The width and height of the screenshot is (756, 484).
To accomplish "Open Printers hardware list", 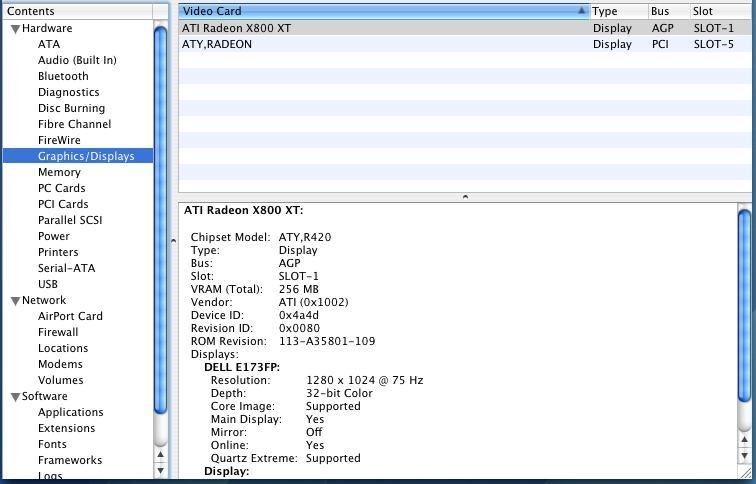I will [58, 252].
